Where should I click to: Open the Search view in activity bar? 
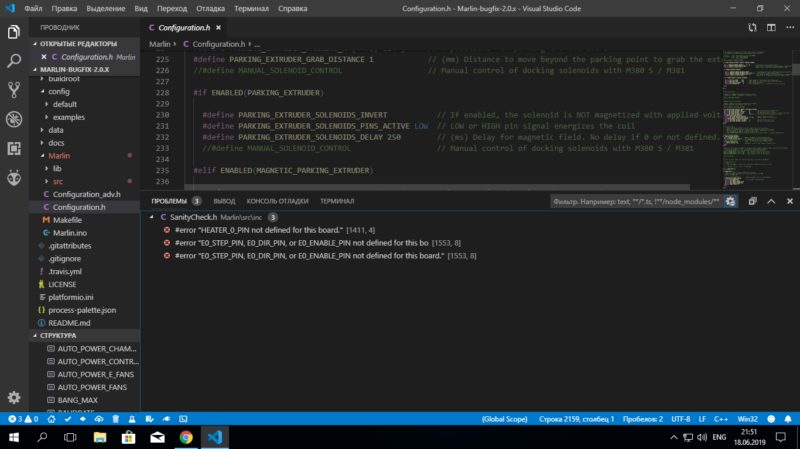point(14,61)
